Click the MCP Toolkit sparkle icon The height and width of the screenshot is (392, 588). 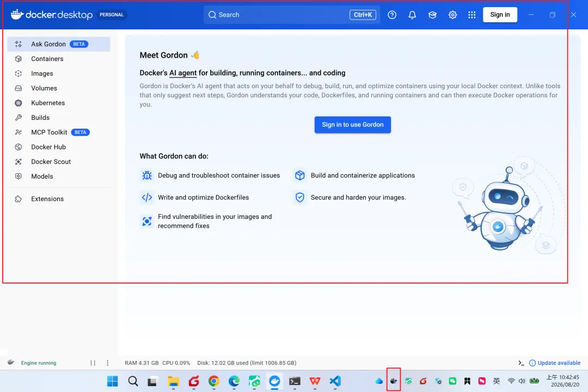click(19, 132)
